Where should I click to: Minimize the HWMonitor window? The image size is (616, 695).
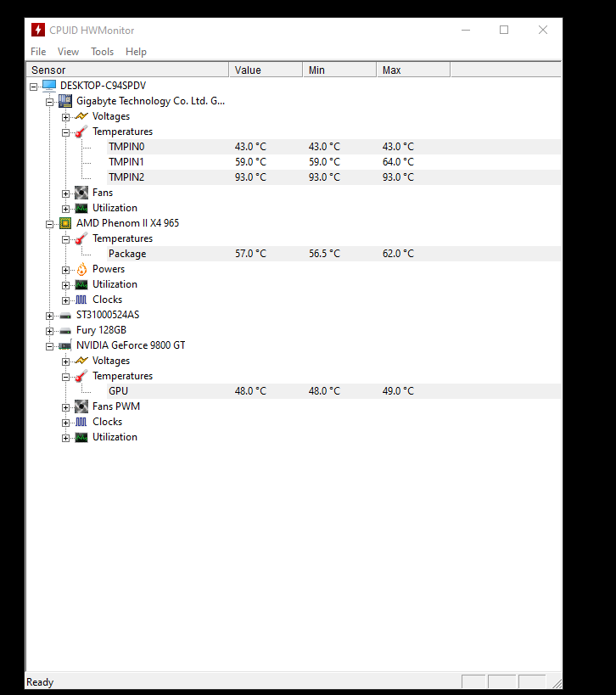pyautogui.click(x=466, y=31)
